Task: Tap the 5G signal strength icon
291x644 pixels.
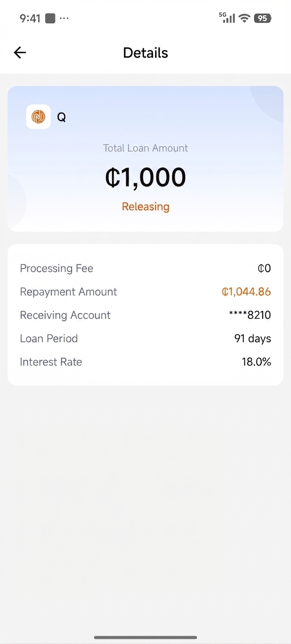Action: pos(227,17)
